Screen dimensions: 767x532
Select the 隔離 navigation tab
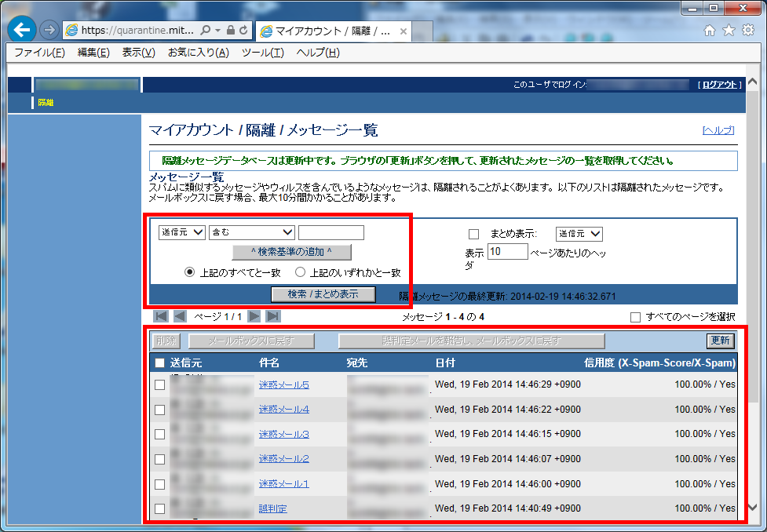(x=46, y=103)
